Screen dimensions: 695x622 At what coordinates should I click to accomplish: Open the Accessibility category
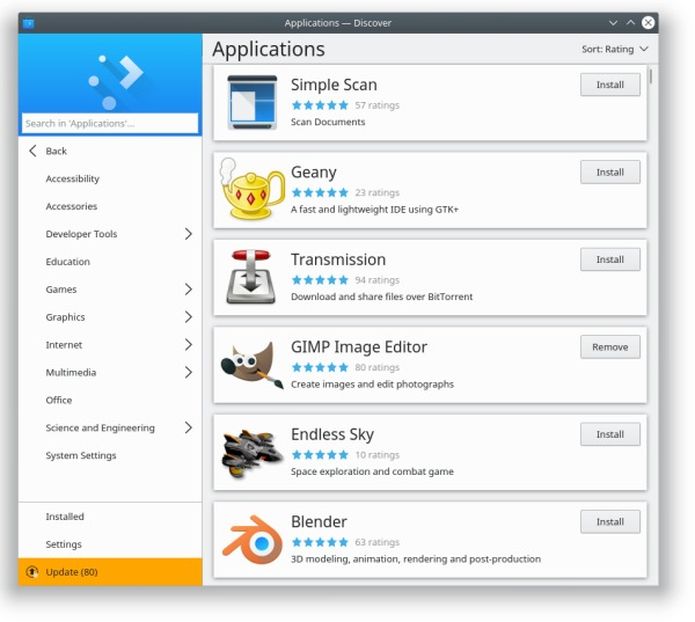pos(110,179)
